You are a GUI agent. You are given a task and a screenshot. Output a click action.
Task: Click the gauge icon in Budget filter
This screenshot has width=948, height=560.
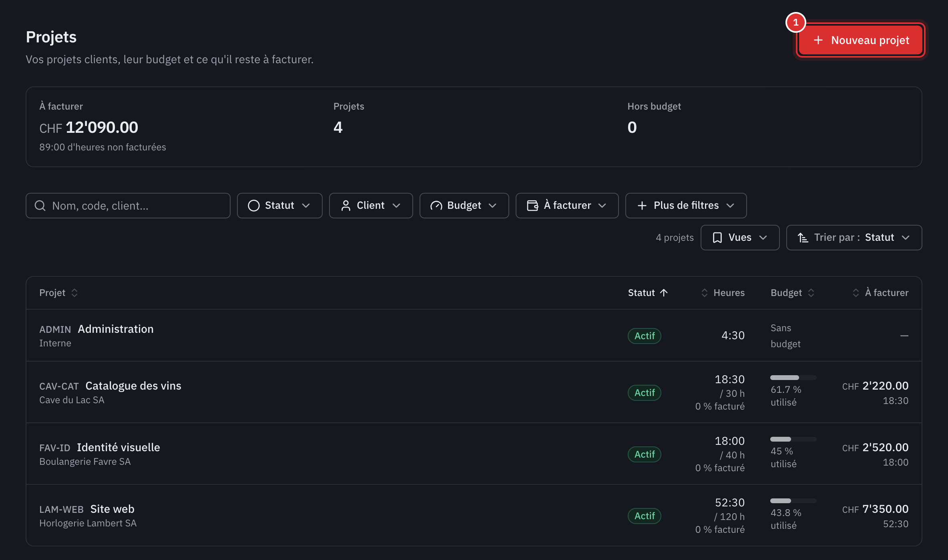point(436,206)
